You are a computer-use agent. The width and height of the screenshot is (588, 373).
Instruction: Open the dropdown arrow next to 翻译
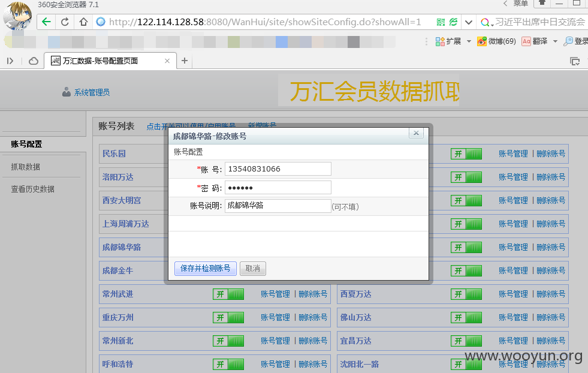click(x=555, y=41)
